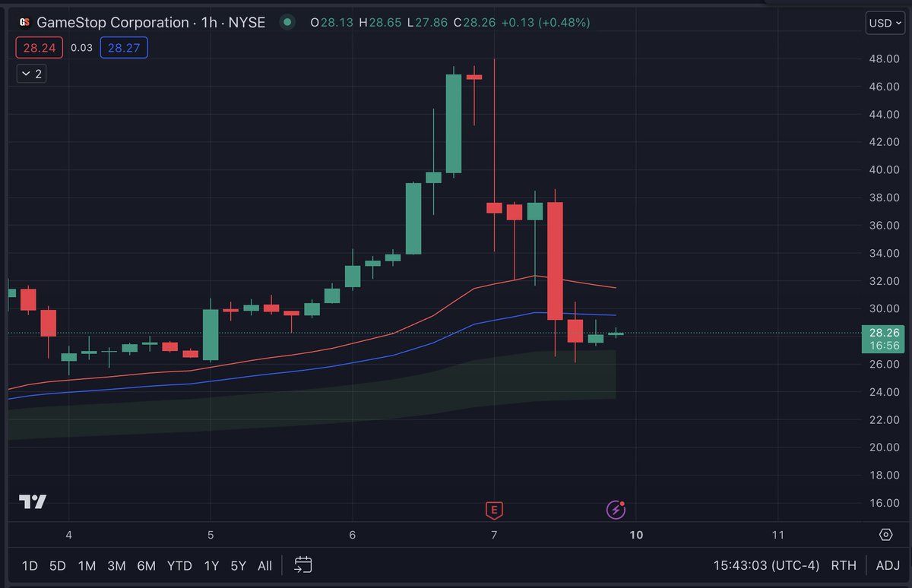
Task: Open the USD currency dropdown
Action: (x=884, y=23)
